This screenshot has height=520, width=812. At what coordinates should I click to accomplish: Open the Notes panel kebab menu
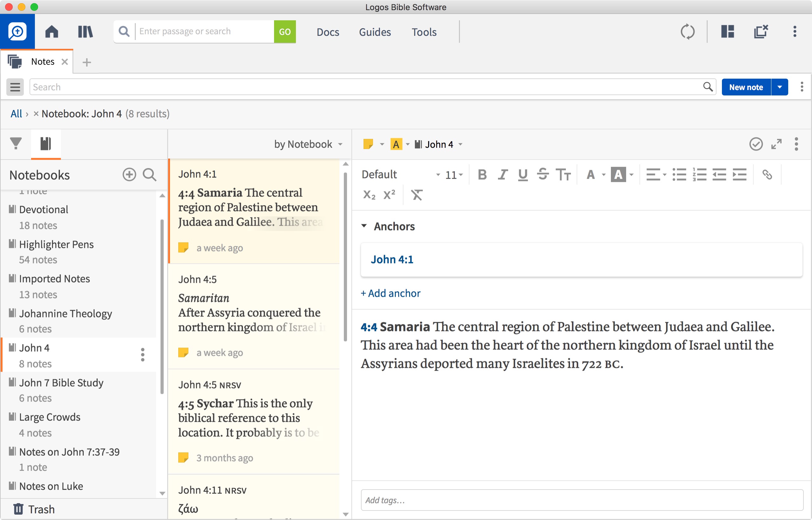[x=802, y=87]
